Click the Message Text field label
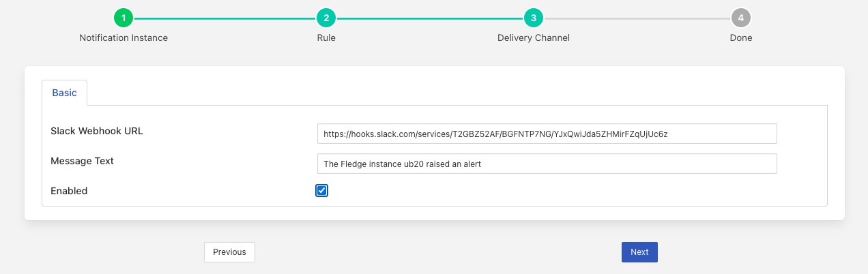868x274 pixels. [82, 161]
